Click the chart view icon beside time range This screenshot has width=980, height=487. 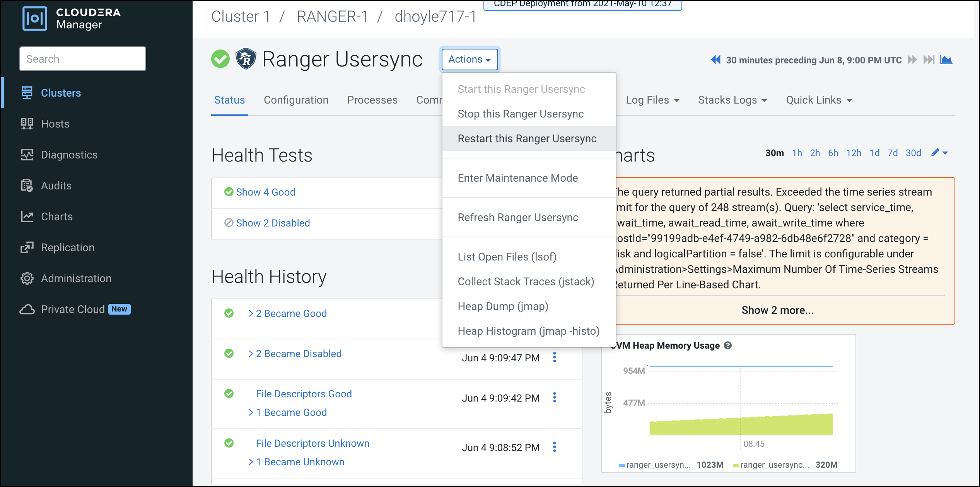point(946,60)
